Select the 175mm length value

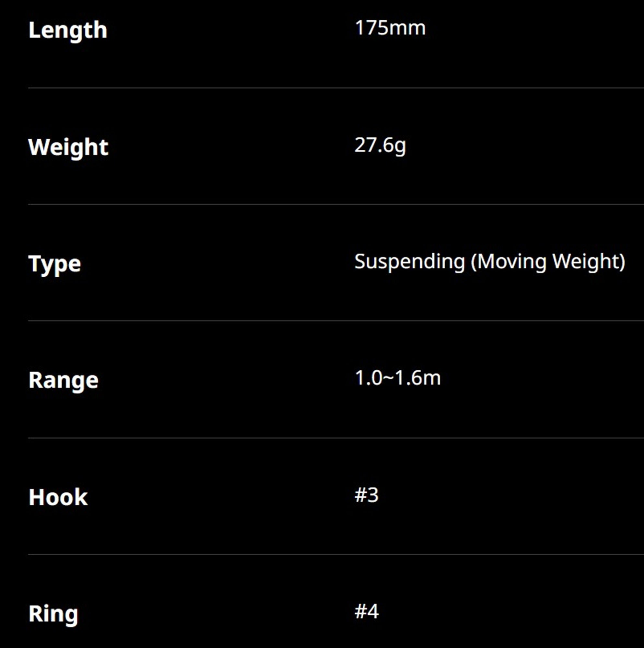(390, 28)
